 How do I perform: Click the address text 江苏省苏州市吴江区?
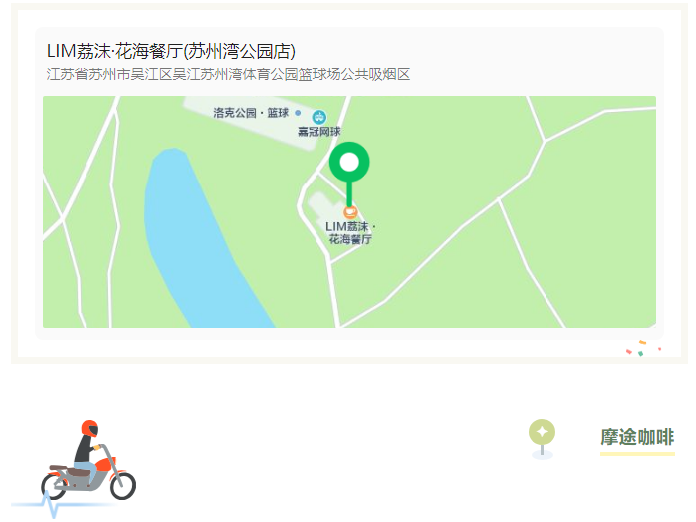tap(109, 74)
